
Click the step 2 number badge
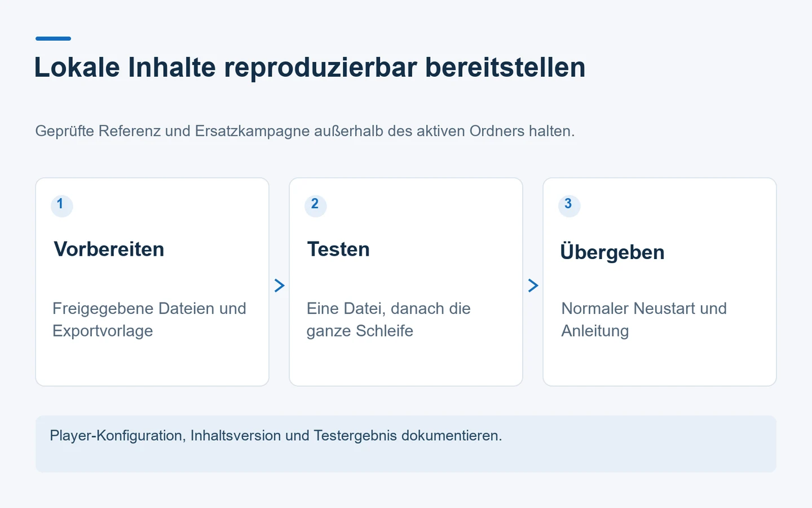(315, 205)
